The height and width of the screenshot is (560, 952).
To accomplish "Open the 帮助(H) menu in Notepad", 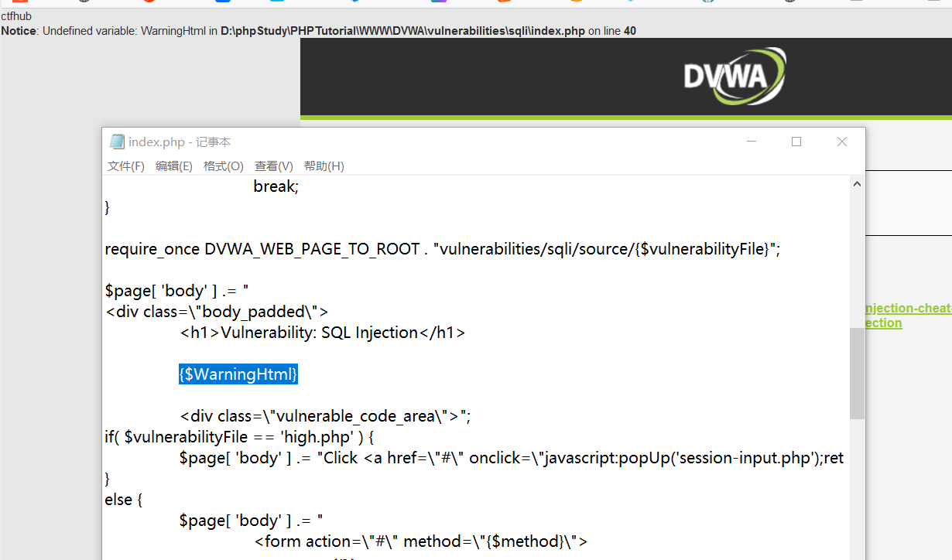I will [x=324, y=166].
